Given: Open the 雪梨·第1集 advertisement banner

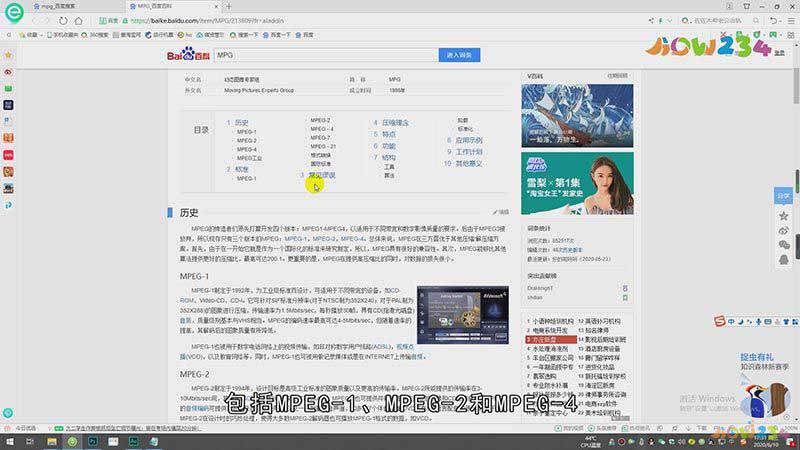Looking at the screenshot, I should [577, 183].
